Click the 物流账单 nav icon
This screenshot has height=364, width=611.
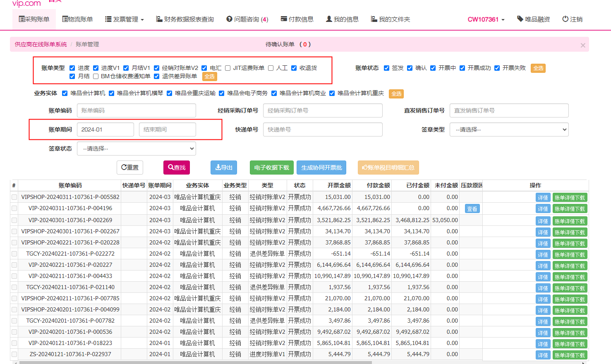click(x=65, y=19)
